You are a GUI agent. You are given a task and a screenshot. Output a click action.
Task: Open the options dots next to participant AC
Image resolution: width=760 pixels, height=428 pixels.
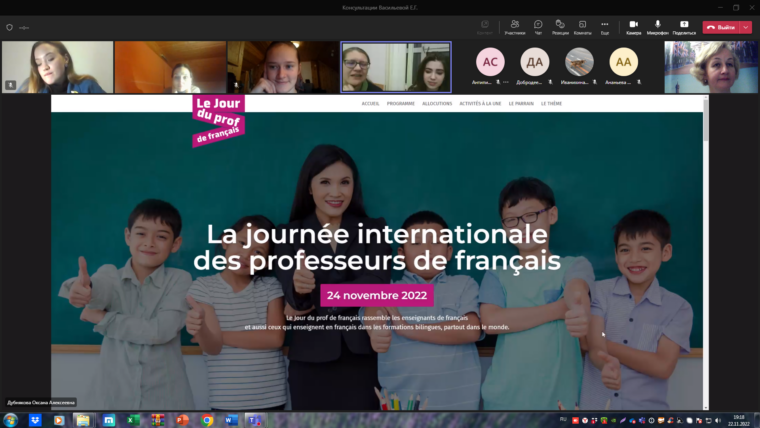[507, 82]
